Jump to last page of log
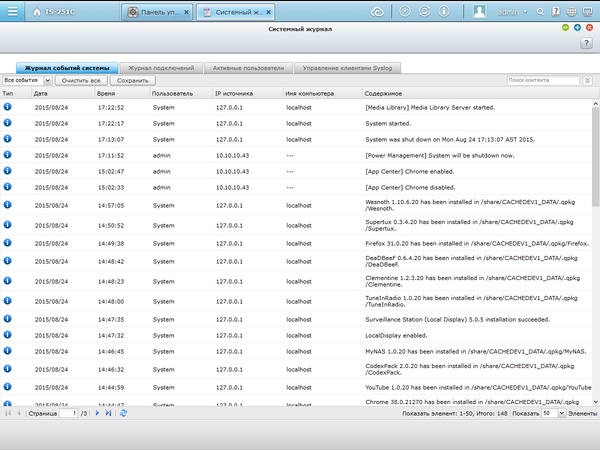Viewport: 600px width, 450px height. coord(109,413)
